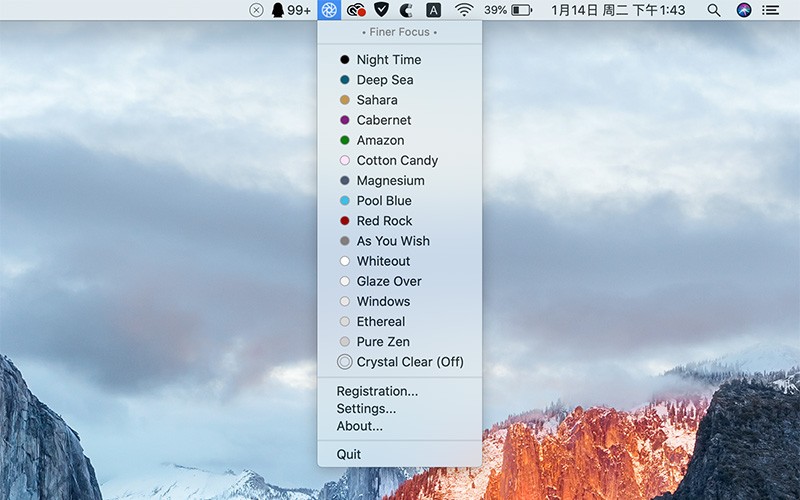This screenshot has height=500, width=800.
Task: Open the Creative Cloud icon with red dot
Action: pos(356,10)
